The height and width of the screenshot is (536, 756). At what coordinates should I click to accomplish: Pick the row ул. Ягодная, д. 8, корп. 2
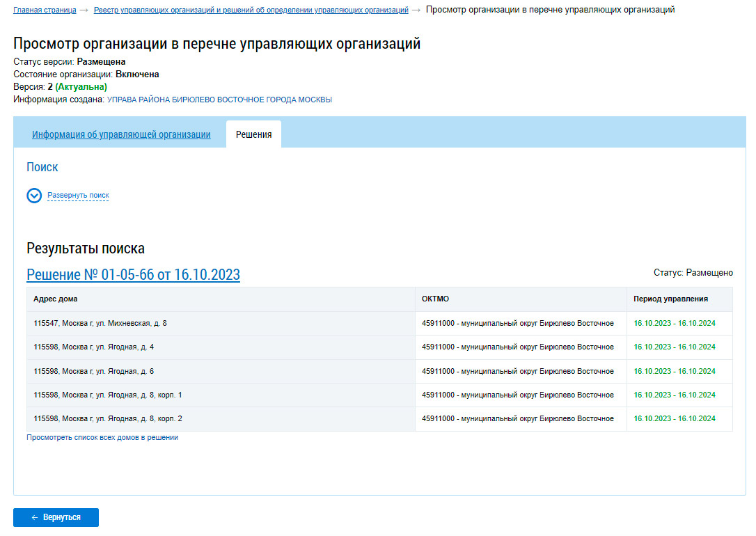click(108, 419)
